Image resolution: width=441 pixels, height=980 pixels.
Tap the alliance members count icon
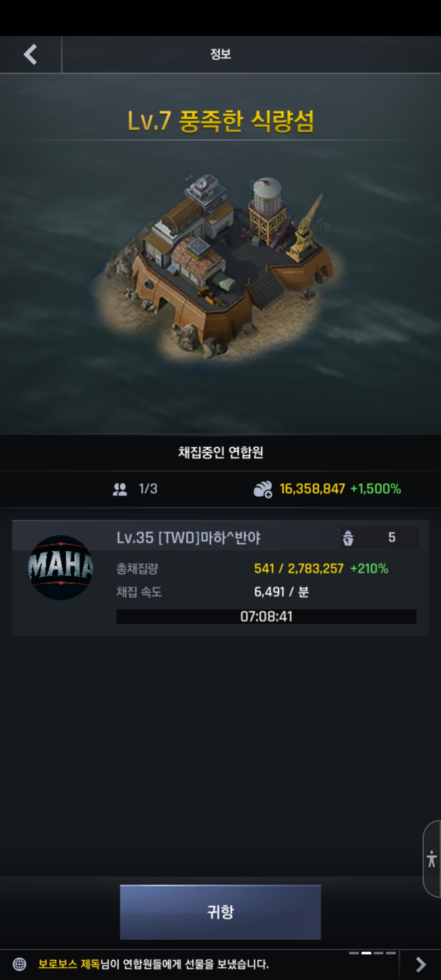pyautogui.click(x=120, y=489)
